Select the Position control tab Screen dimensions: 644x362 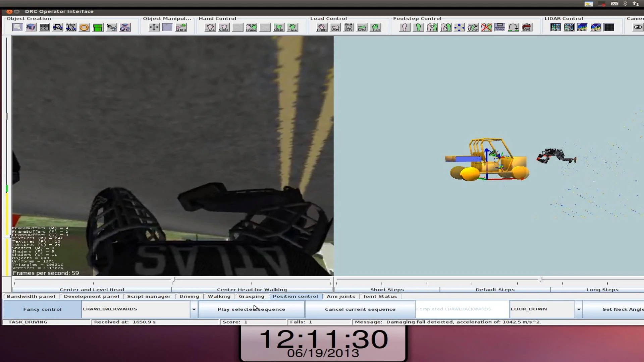(x=295, y=296)
